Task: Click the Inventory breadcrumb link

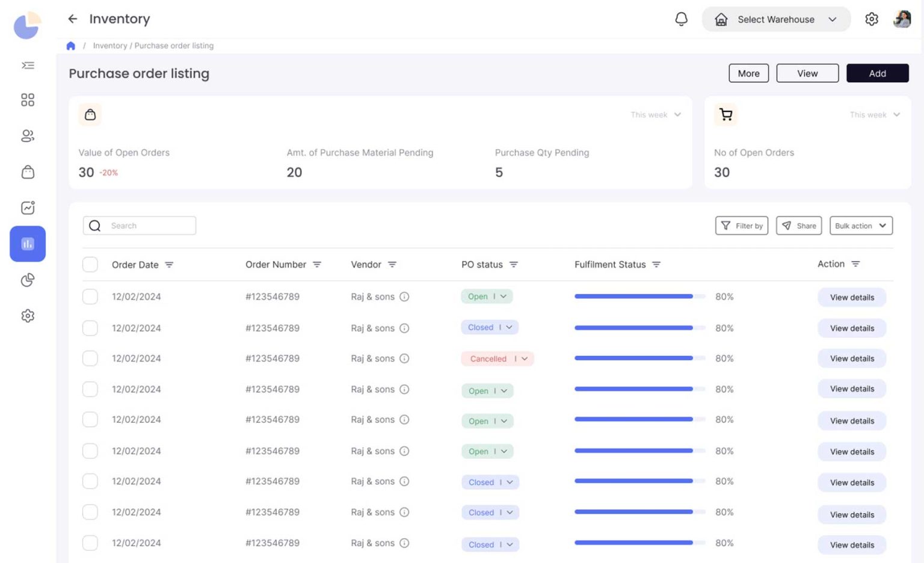Action: coord(110,45)
